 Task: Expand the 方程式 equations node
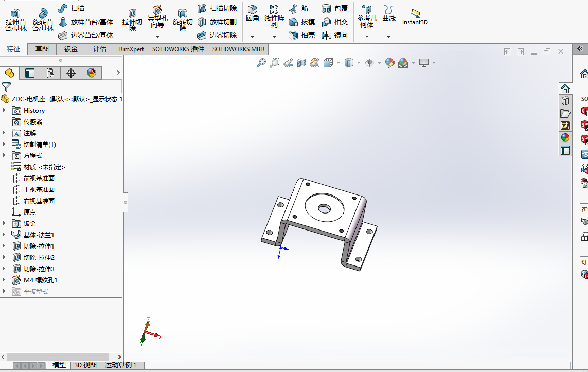pyautogui.click(x=4, y=155)
